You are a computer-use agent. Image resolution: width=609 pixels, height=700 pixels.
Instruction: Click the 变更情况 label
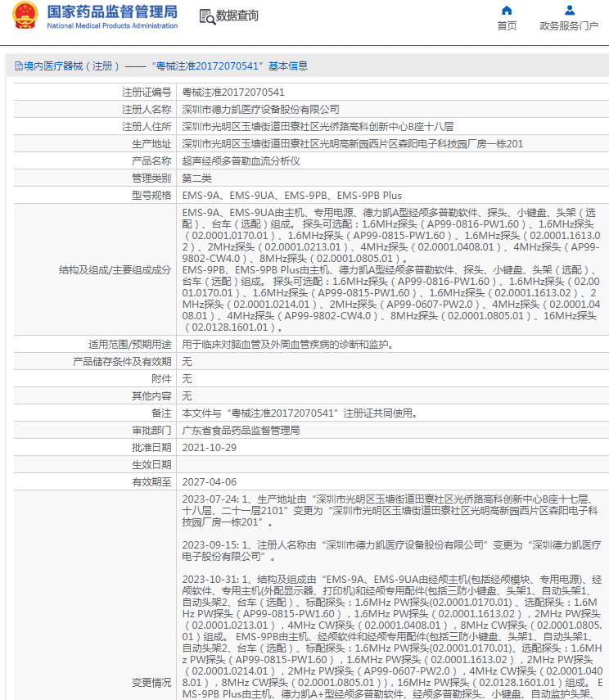point(151,683)
